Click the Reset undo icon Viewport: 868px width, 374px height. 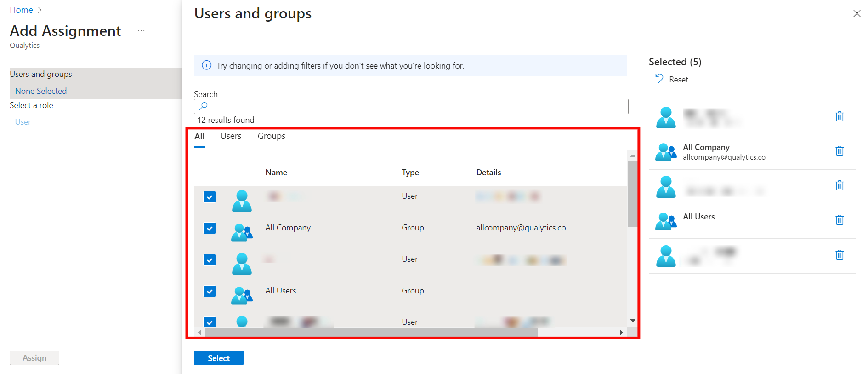coord(659,79)
